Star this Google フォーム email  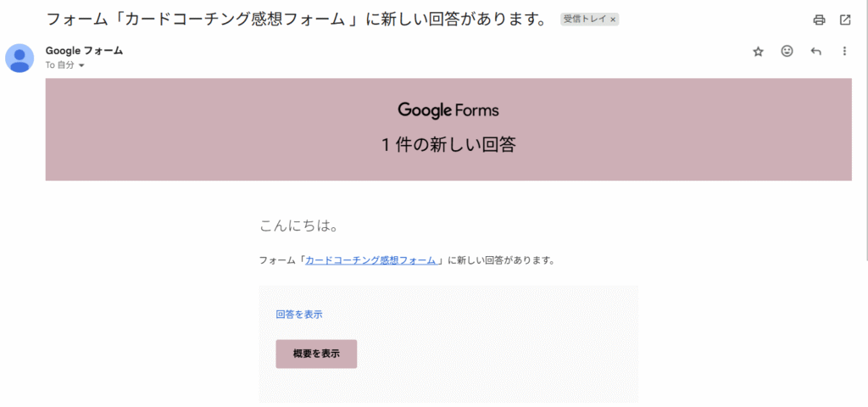758,52
